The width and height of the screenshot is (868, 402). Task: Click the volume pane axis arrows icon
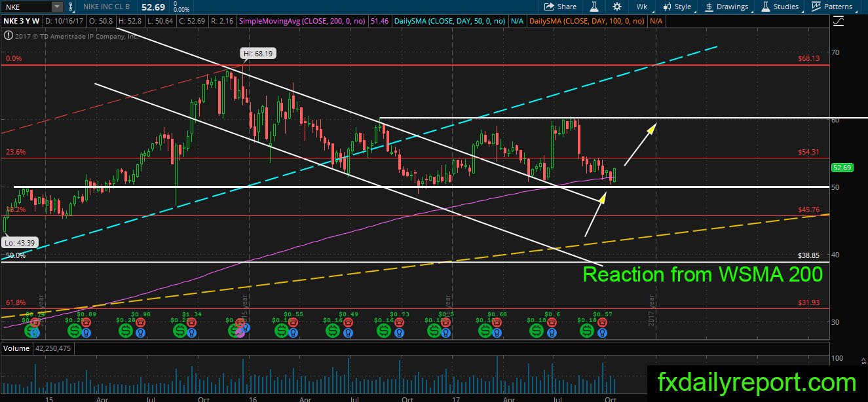click(x=863, y=361)
